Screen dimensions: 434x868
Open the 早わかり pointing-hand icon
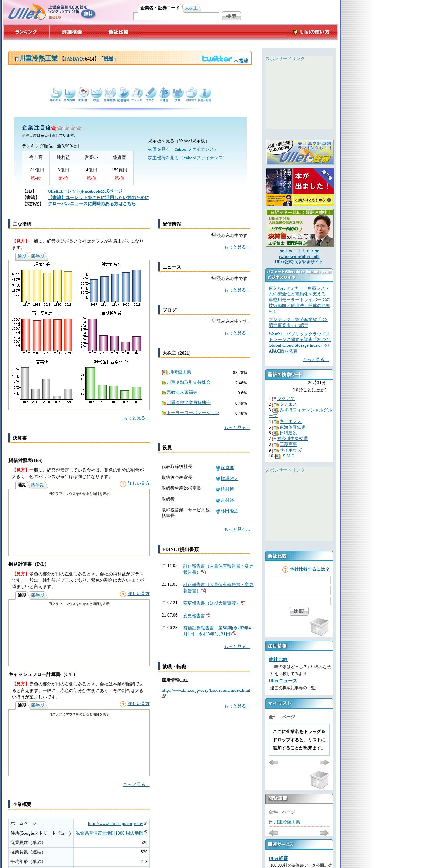[56, 94]
